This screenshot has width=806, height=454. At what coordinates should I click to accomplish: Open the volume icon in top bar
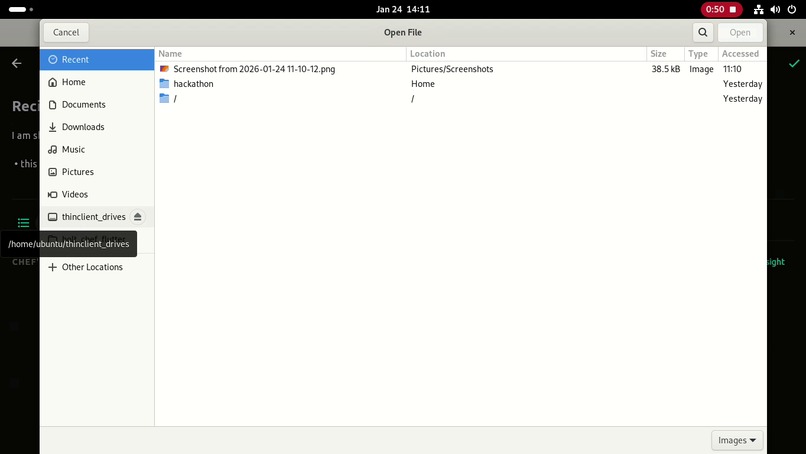[x=775, y=9]
